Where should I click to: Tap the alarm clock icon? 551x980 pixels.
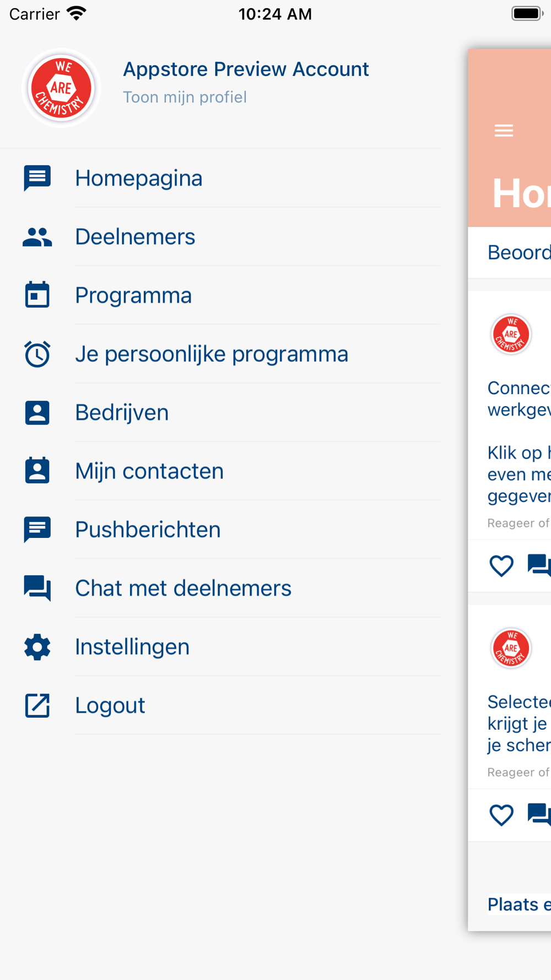pos(37,354)
